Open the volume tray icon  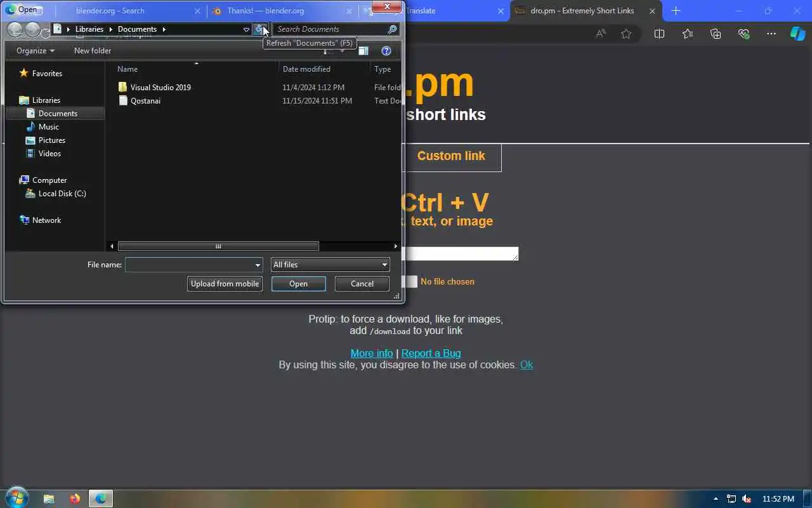point(747,498)
